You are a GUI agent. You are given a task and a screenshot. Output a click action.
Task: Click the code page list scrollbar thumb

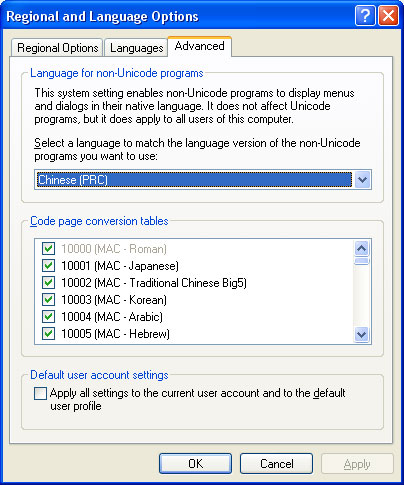coord(362,261)
